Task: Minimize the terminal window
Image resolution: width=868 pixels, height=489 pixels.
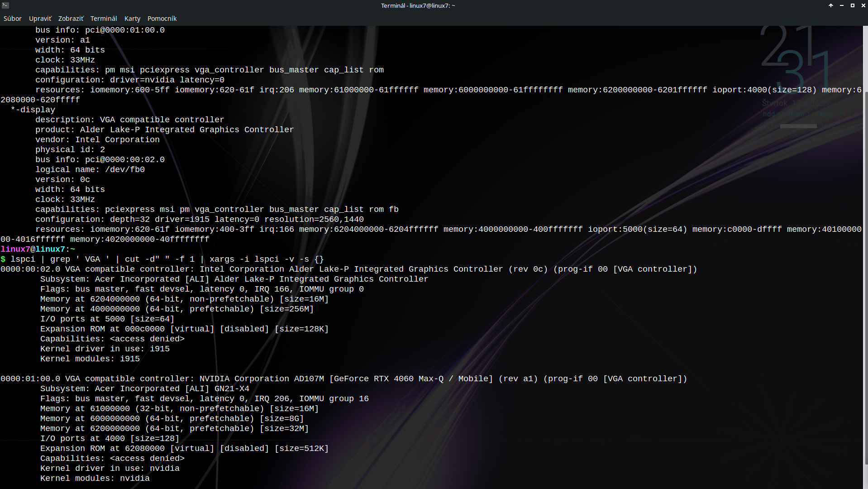Action: click(841, 5)
